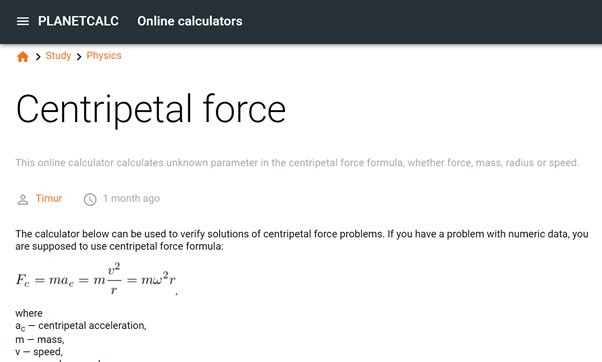602x362 pixels.
Task: Click the 1 month ago timestamp
Action: pos(131,198)
